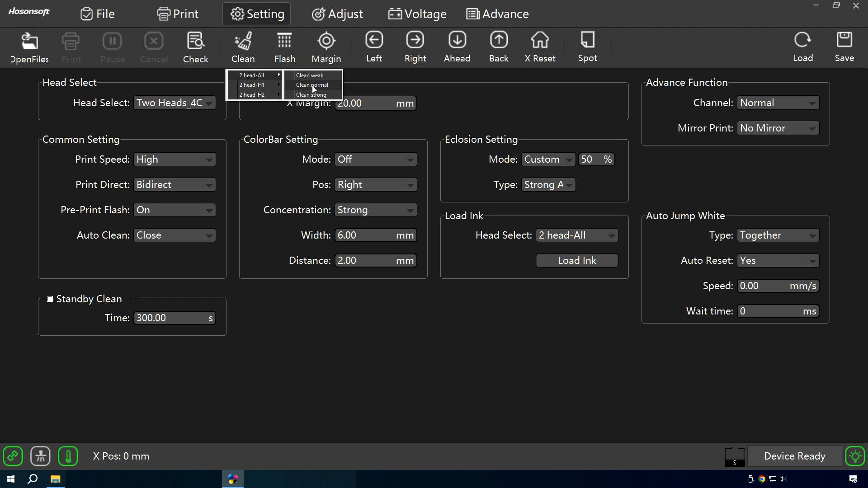Screen dimensions: 868x488
Task: Select Pre-Print Flash On toggle
Action: [173, 210]
